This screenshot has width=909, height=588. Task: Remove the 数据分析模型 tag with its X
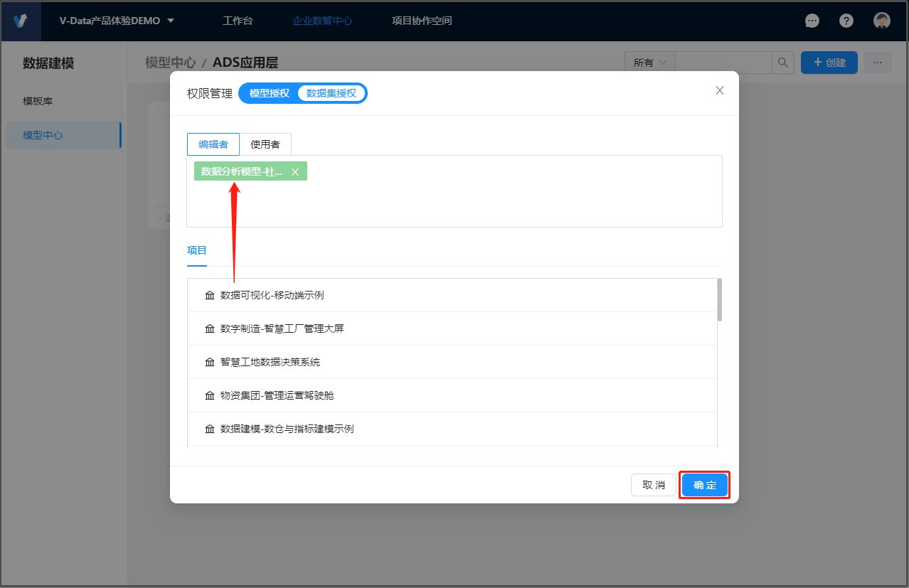[295, 172]
